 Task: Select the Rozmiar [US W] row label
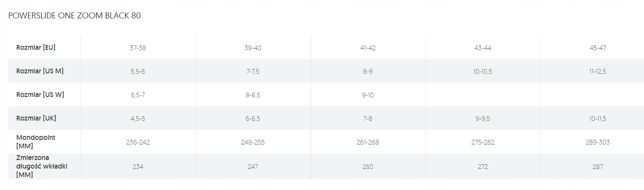click(40, 95)
